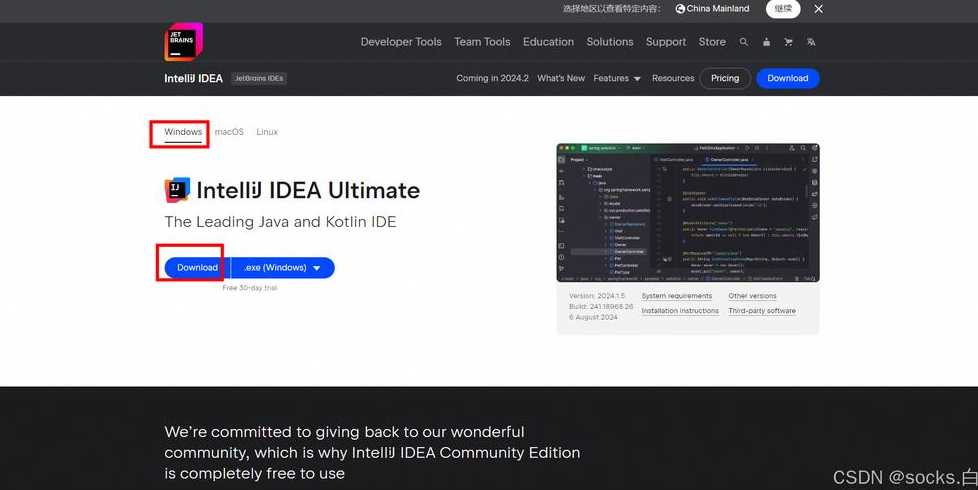The height and width of the screenshot is (490, 978).
Task: Open the language selector icon
Action: pos(811,42)
